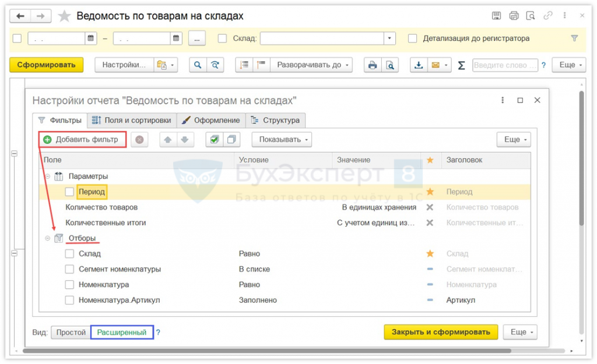Uncheck all filters icon
The height and width of the screenshot is (364, 597).
coord(231,140)
